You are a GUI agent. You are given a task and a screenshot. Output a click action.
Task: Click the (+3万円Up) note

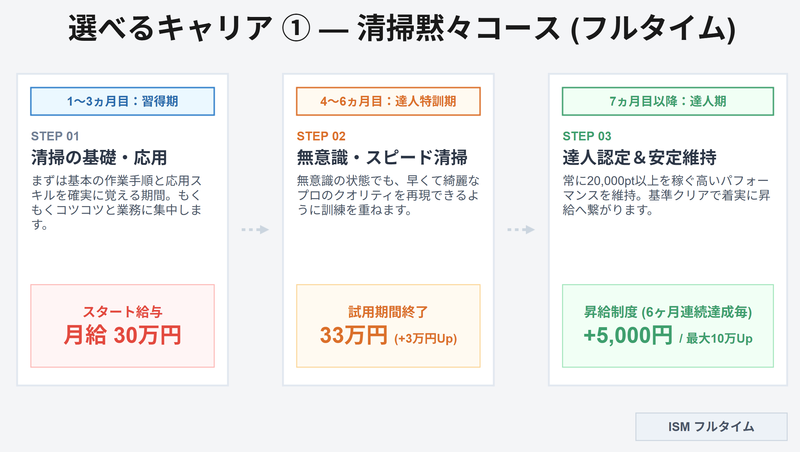click(426, 338)
